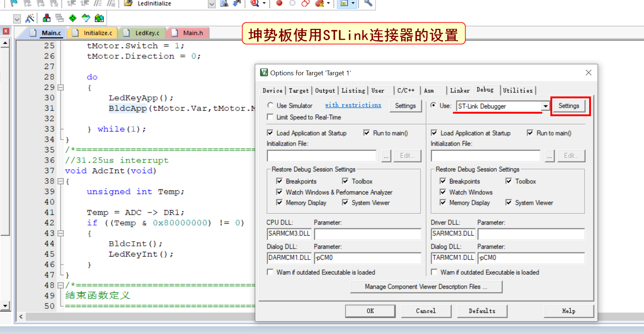Open the LedInitialize find combo box dropdown
Image resolution: width=644 pixels, height=334 pixels.
(x=211, y=4)
